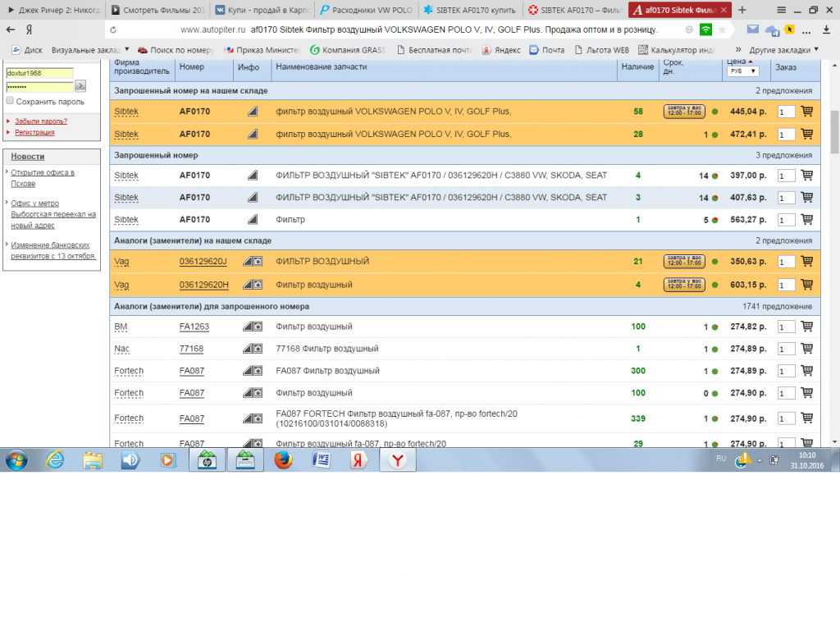840x617 pixels.
Task: Open browser downloads arrow icon
Action: [826, 30]
